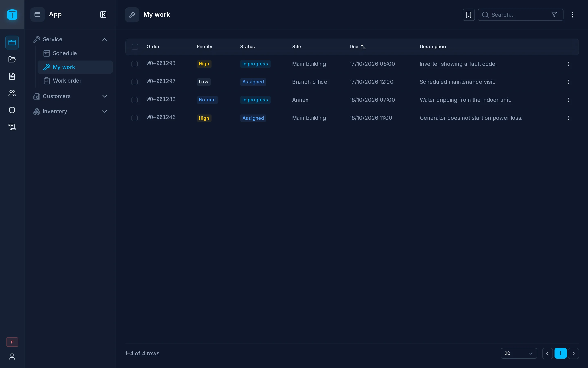Open row actions for WO-001293
The image size is (588, 368).
(568, 64)
